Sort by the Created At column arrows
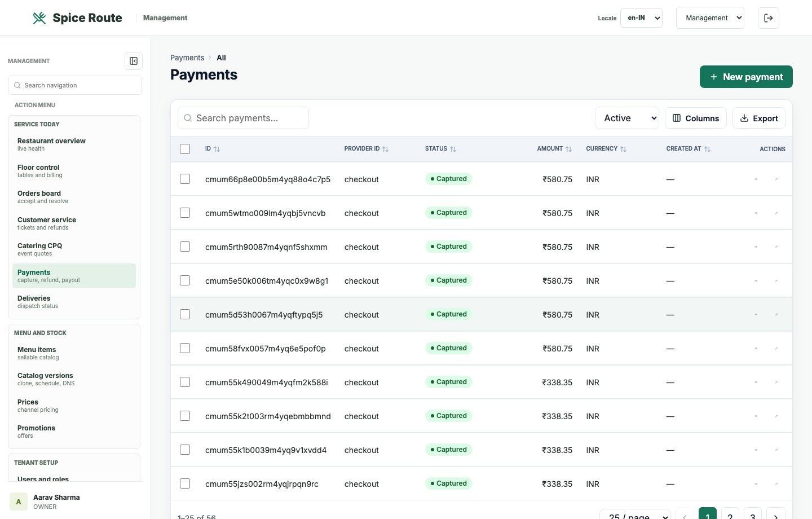 pos(707,149)
